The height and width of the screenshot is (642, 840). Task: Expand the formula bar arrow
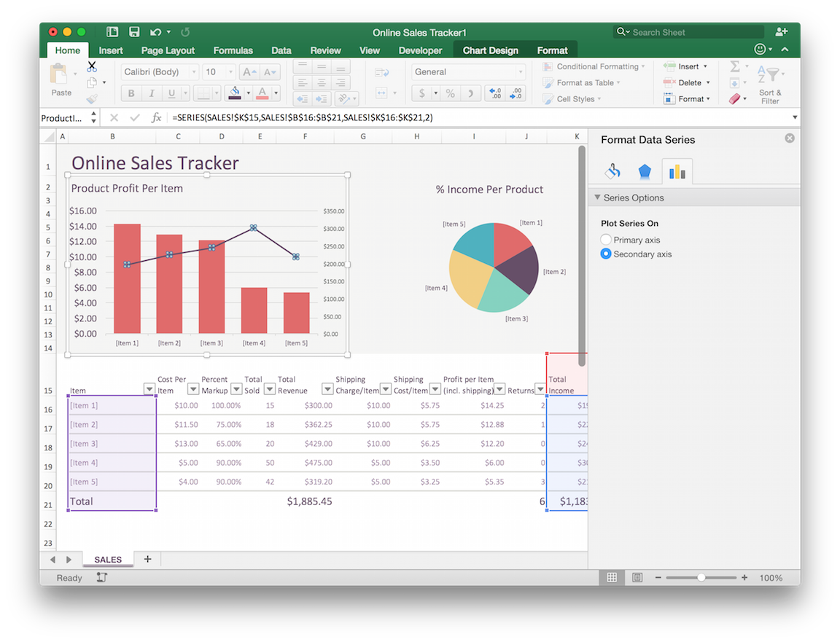(795, 117)
